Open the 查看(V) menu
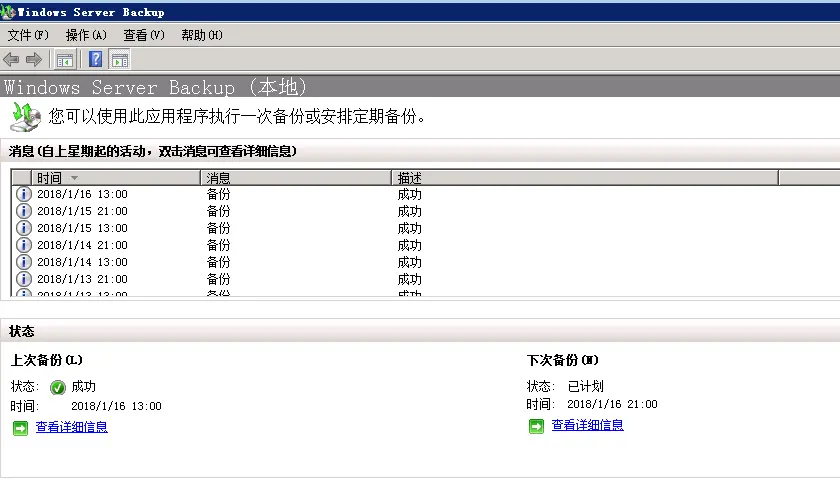The image size is (840, 490). pyautogui.click(x=144, y=35)
